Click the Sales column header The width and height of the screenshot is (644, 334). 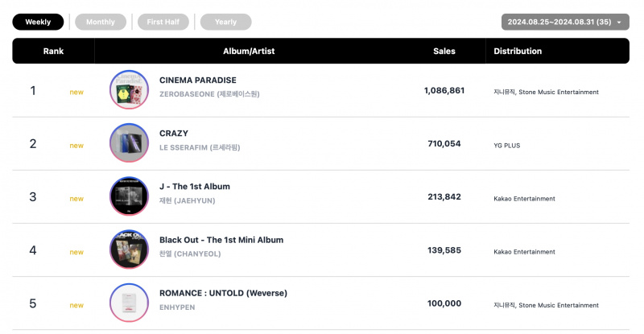click(444, 51)
